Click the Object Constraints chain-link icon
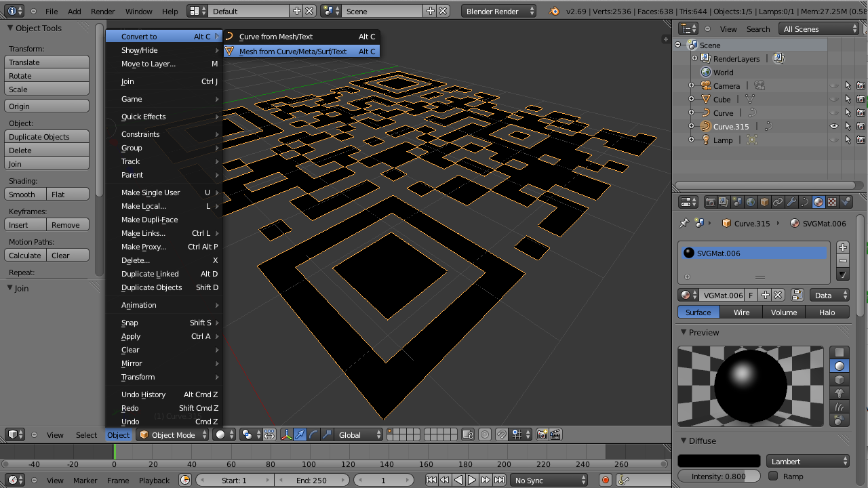Screen dimensions: 868x488 [x=777, y=201]
